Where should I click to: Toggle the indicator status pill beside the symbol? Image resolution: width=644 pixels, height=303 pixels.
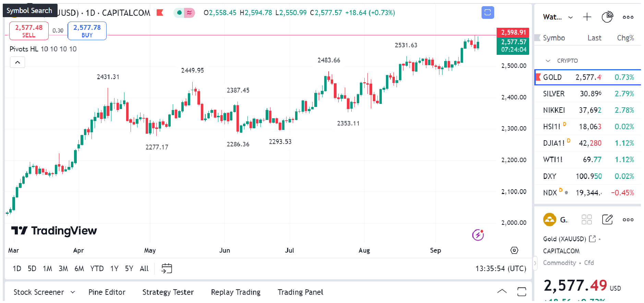pyautogui.click(x=184, y=12)
